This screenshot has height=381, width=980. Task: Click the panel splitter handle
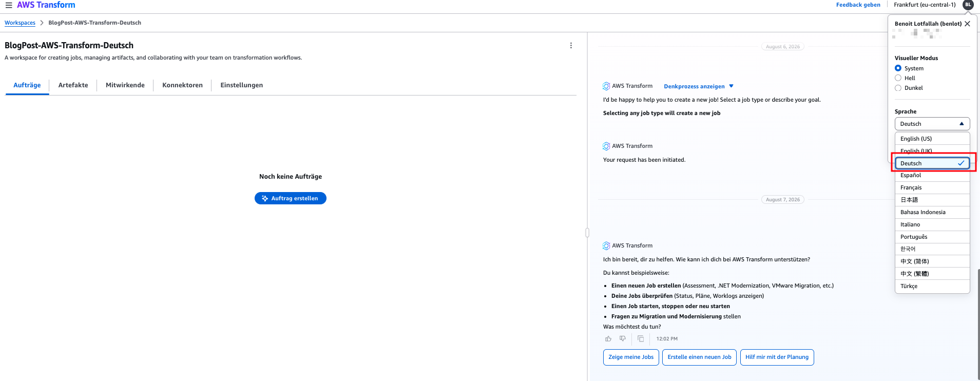pyautogui.click(x=587, y=233)
